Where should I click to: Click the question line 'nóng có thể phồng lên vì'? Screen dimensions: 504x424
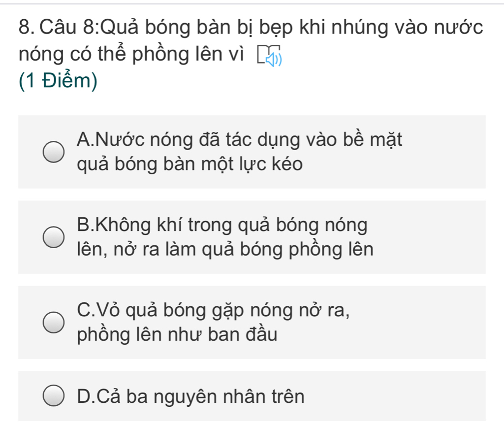coord(131,54)
